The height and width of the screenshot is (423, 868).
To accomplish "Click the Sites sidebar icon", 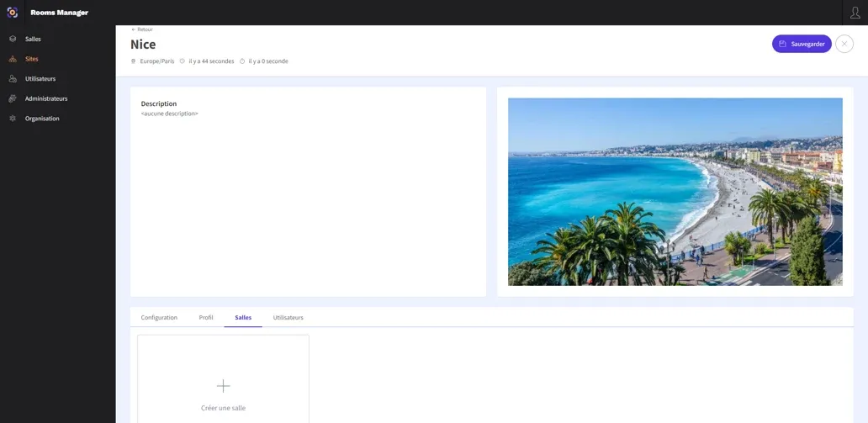I will (13, 59).
